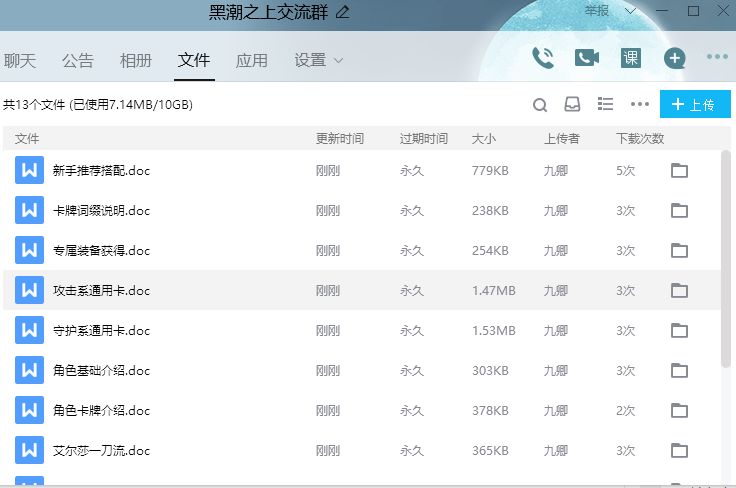This screenshot has height=488, width=736.
Task: Click the file list vertical scrollbar
Action: tap(726, 259)
